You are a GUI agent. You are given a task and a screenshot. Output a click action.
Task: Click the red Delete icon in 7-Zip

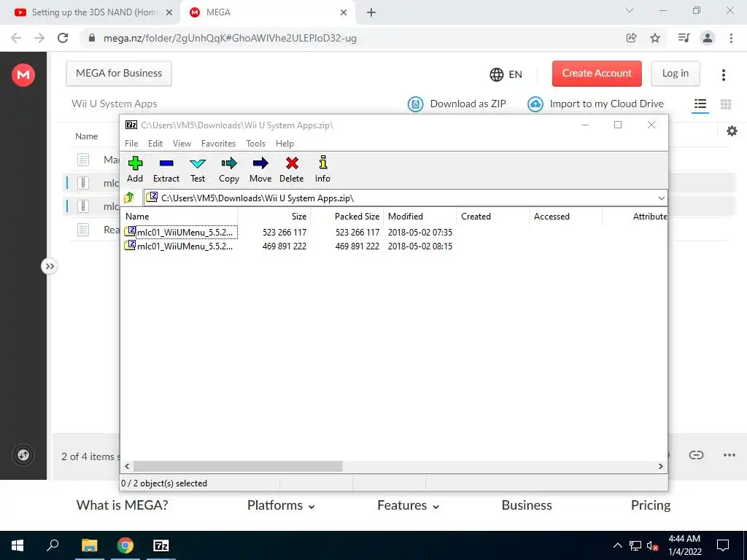(292, 169)
